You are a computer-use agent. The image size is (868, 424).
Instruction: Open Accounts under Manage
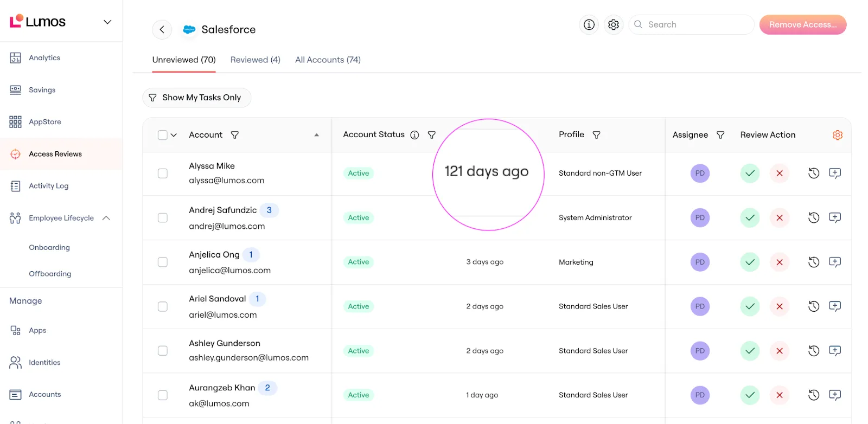[x=61, y=395]
